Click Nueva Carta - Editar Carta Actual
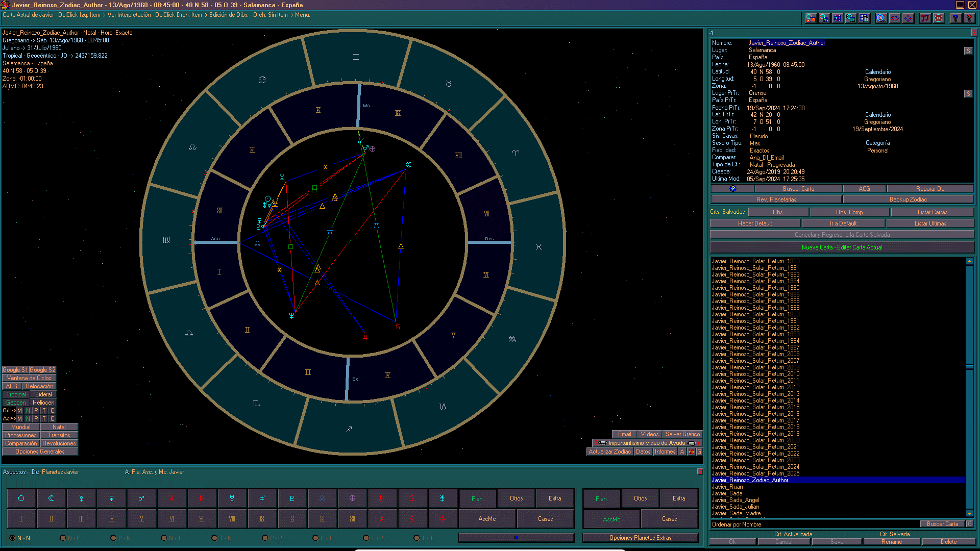Viewport: 980px width, 551px height. point(842,247)
